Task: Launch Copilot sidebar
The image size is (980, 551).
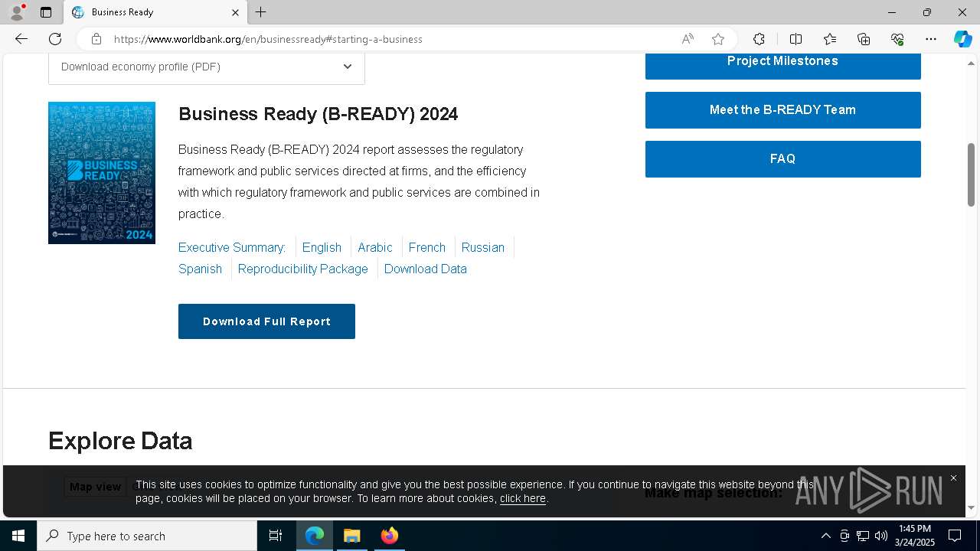Action: point(962,39)
